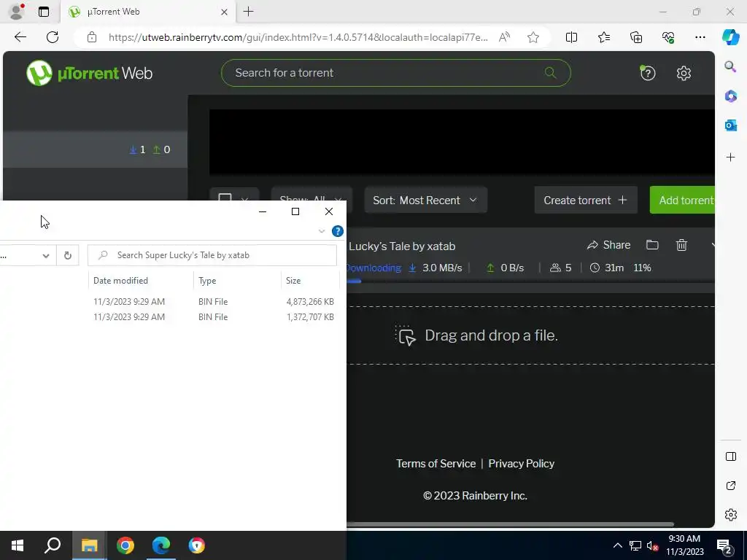Screen dimensions: 747x560
Task: Open Copilot sidebar icon
Action: point(730,37)
